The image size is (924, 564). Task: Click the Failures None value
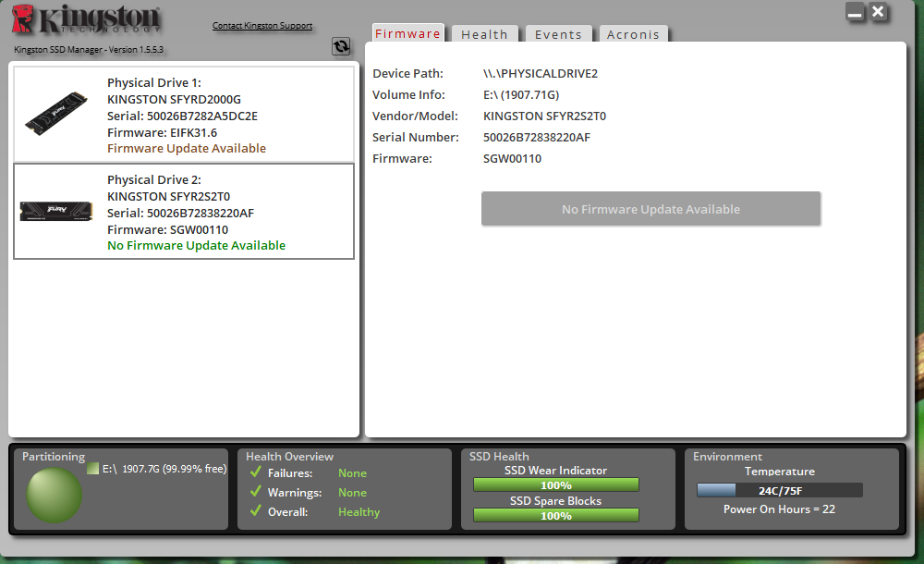coord(352,473)
